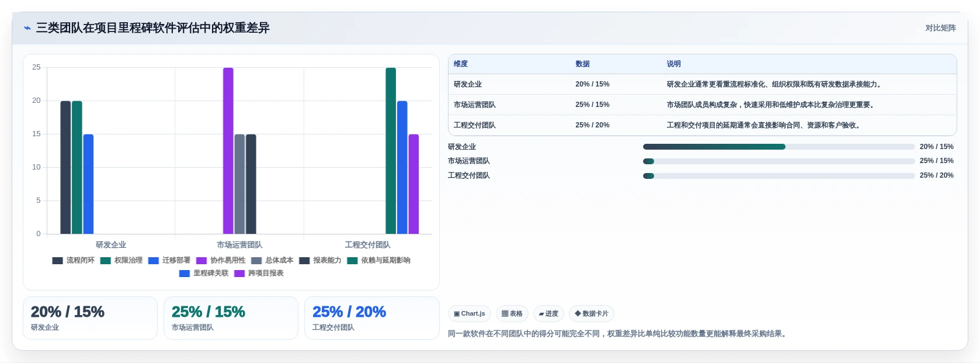Click the 对比矩阵 tag in the header
This screenshot has width=980, height=363.
point(940,28)
